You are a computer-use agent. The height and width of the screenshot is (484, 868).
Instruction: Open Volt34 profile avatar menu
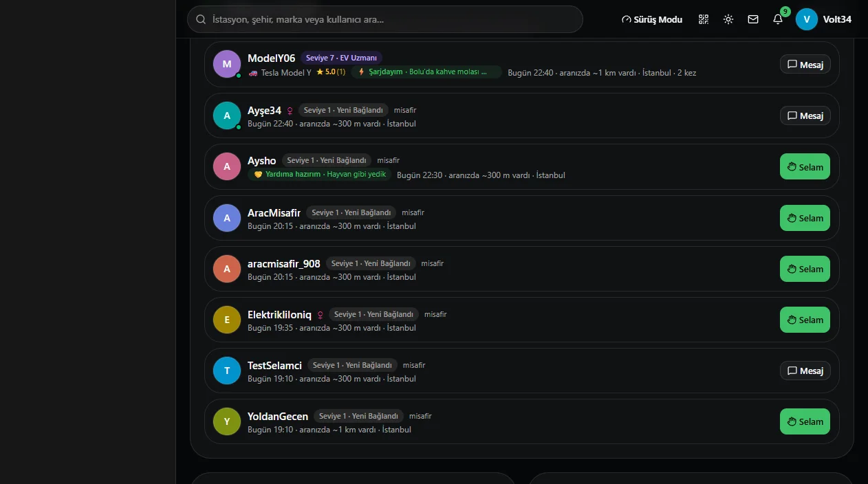807,19
